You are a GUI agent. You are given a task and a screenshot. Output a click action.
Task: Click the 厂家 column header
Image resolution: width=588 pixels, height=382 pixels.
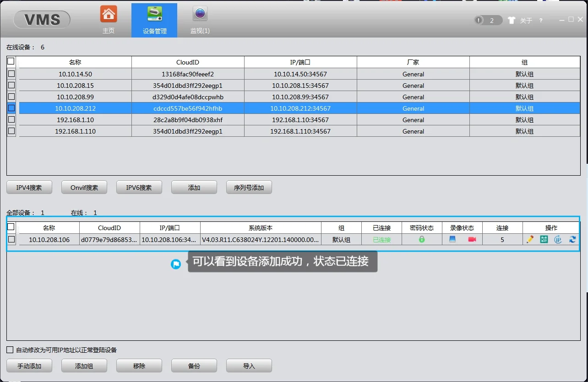click(413, 62)
